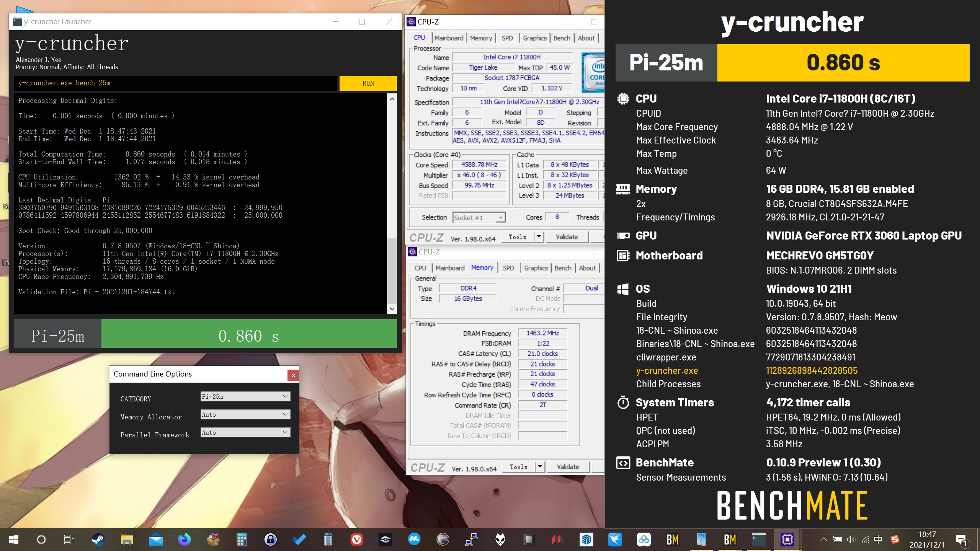
Task: Open SPD tab in lower CPU-Z window
Action: [x=508, y=268]
